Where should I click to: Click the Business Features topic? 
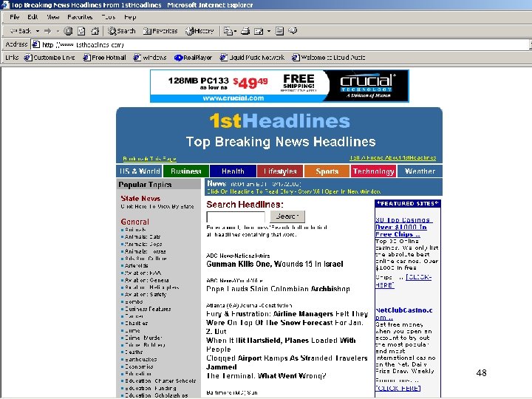[148, 309]
